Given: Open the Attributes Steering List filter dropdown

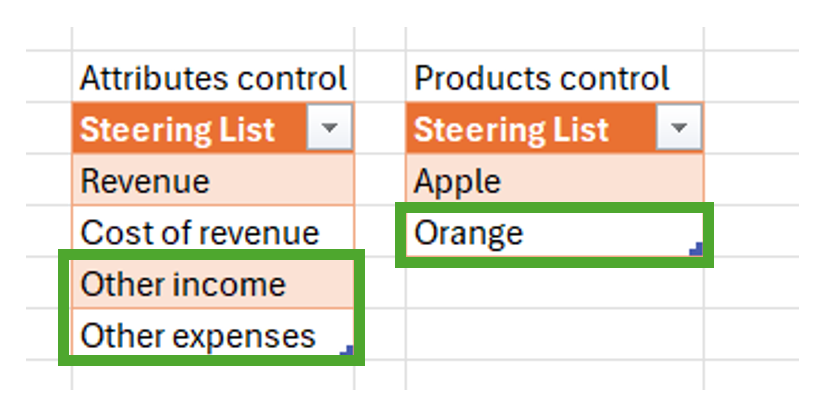Looking at the screenshot, I should point(328,129).
